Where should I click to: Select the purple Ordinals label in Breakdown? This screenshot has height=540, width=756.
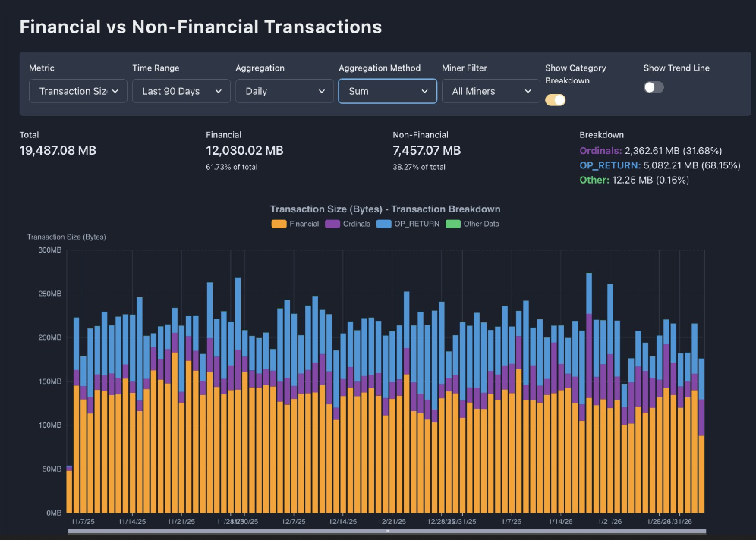coord(600,151)
